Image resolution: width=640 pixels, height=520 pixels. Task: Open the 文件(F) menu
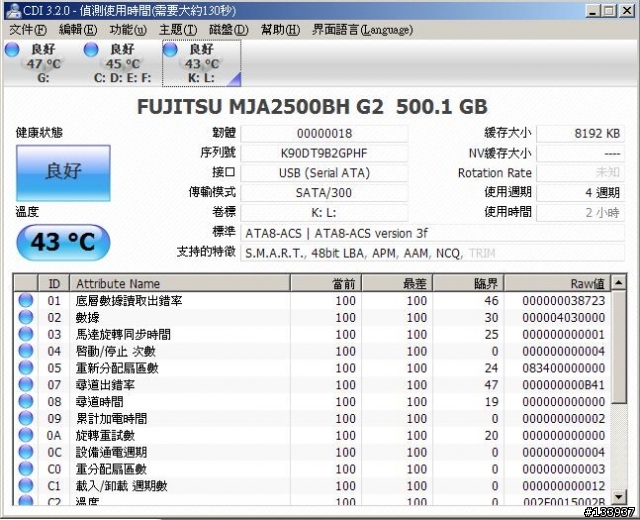coord(27,30)
